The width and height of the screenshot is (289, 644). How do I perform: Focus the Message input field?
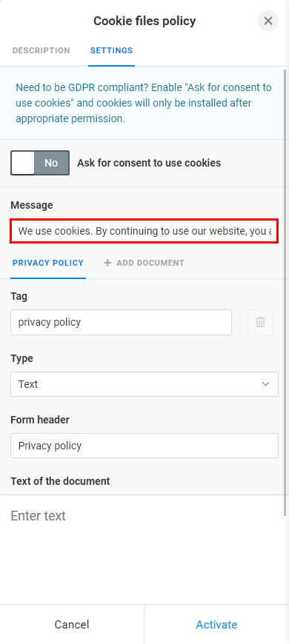tap(144, 231)
